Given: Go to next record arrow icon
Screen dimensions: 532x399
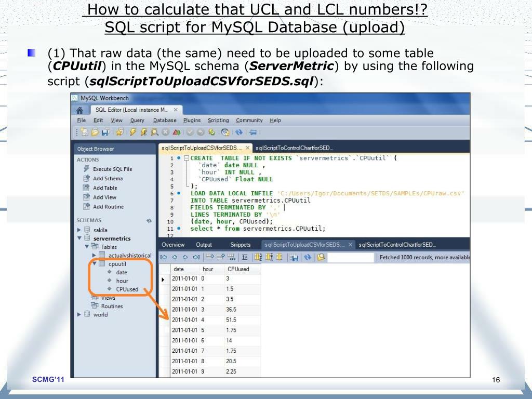Looking at the screenshot, I should pyautogui.click(x=185, y=257).
